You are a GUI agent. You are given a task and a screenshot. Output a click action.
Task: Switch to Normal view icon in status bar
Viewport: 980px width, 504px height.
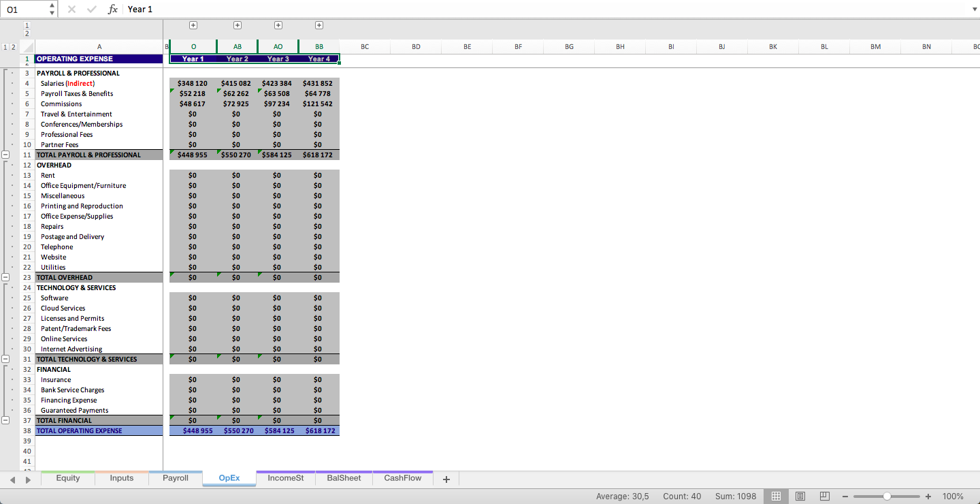(x=775, y=497)
